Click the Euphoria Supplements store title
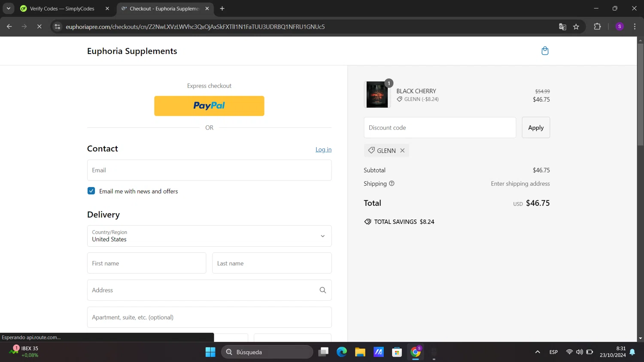This screenshot has height=362, width=644. coord(132,51)
